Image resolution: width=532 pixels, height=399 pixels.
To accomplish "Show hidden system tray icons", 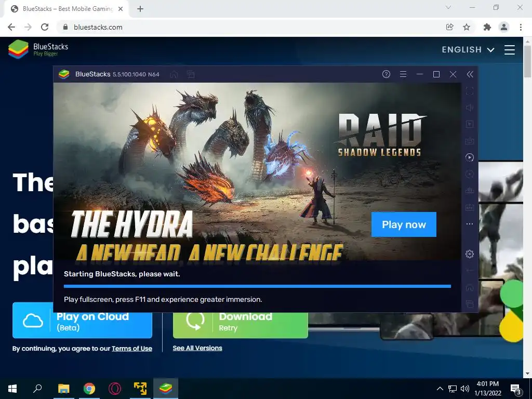I will tap(440, 389).
